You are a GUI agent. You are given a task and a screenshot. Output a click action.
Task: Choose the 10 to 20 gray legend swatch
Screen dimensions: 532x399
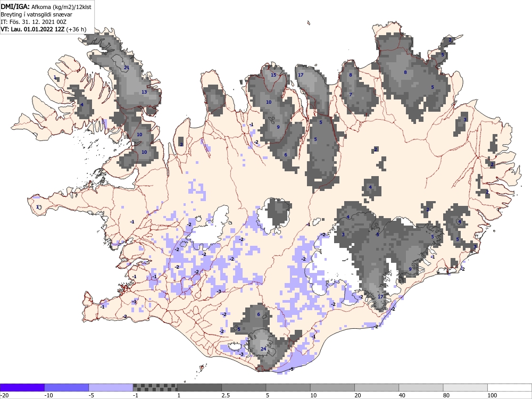click(x=332, y=387)
